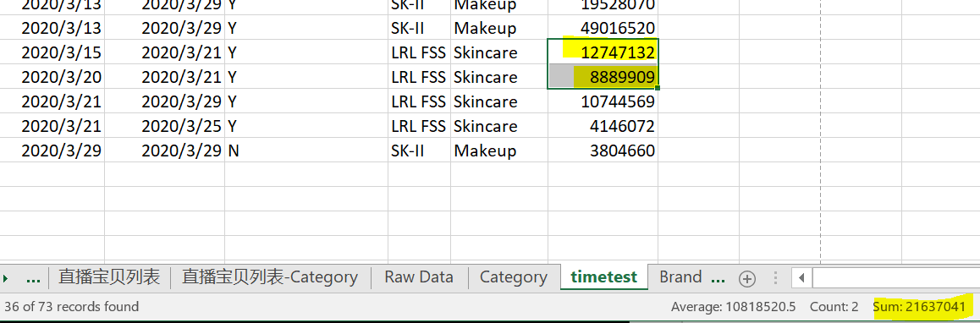Click the horizontal scrollbar track
The image size is (980, 323).
click(x=895, y=278)
